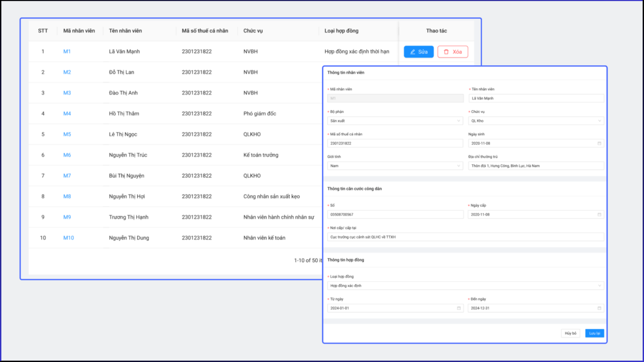This screenshot has width=644, height=362.
Task: Click the Địa chỉ thường trú input field
Action: [x=536, y=166]
